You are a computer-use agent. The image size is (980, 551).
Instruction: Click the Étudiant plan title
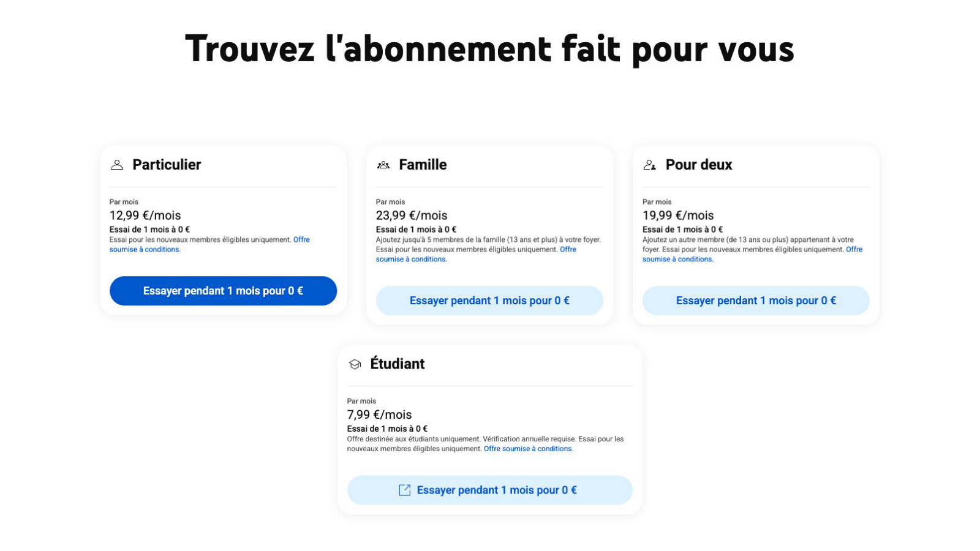397,364
